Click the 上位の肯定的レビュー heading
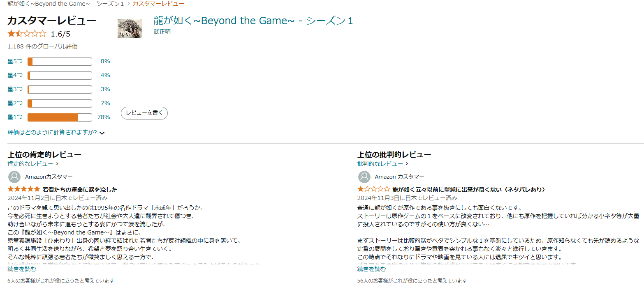 44,154
